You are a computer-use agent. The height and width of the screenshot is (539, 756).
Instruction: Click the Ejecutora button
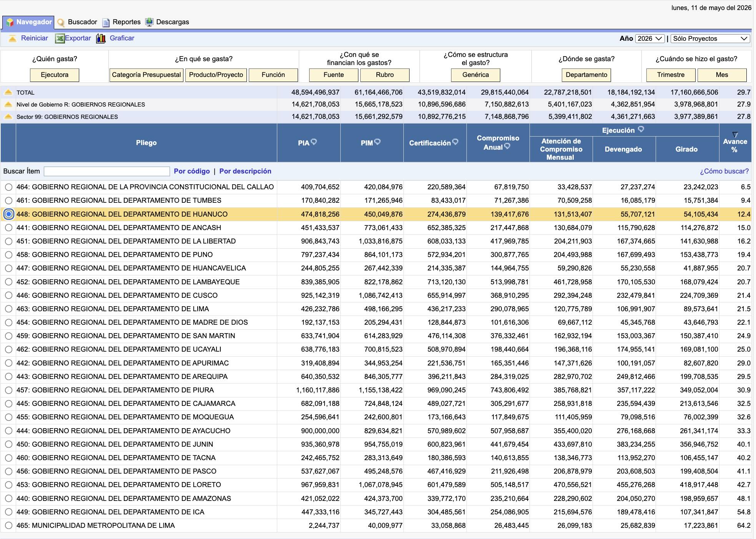tap(55, 75)
